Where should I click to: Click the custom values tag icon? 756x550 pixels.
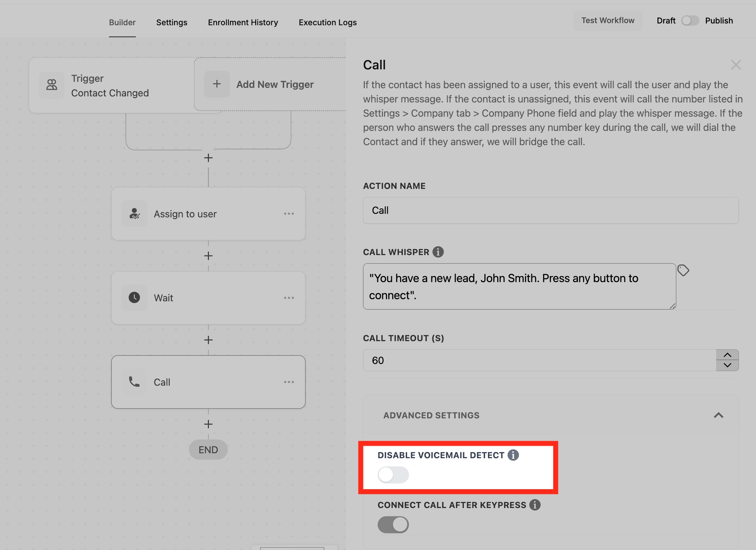pos(683,270)
